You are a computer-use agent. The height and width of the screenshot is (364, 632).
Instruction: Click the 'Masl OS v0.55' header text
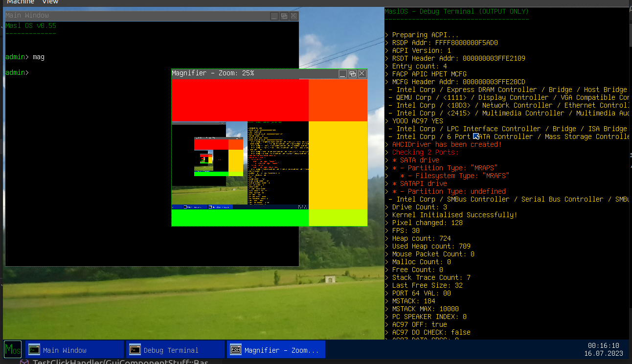(31, 25)
